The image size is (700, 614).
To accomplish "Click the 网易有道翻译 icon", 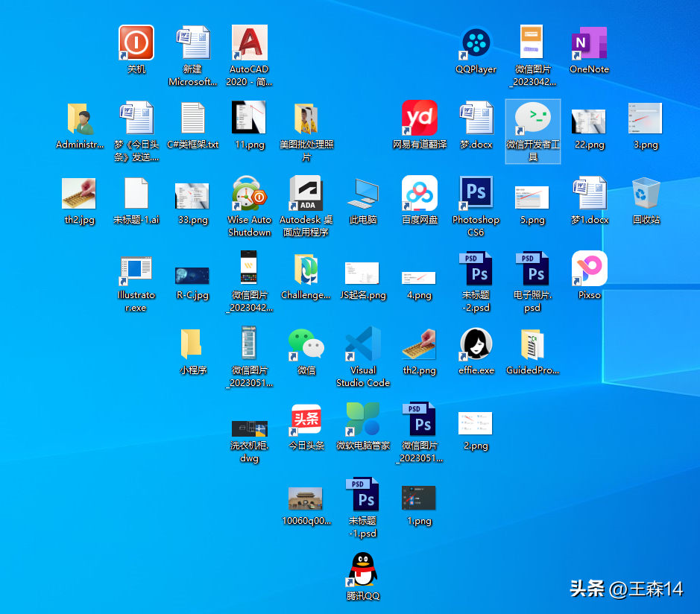I will point(420,118).
